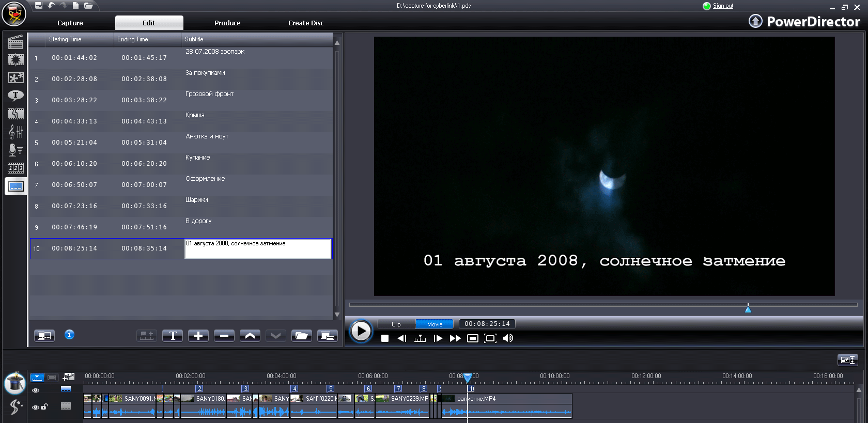Move the subtitle up using chevron button
Viewport: 868px width, 423px height.
(250, 336)
